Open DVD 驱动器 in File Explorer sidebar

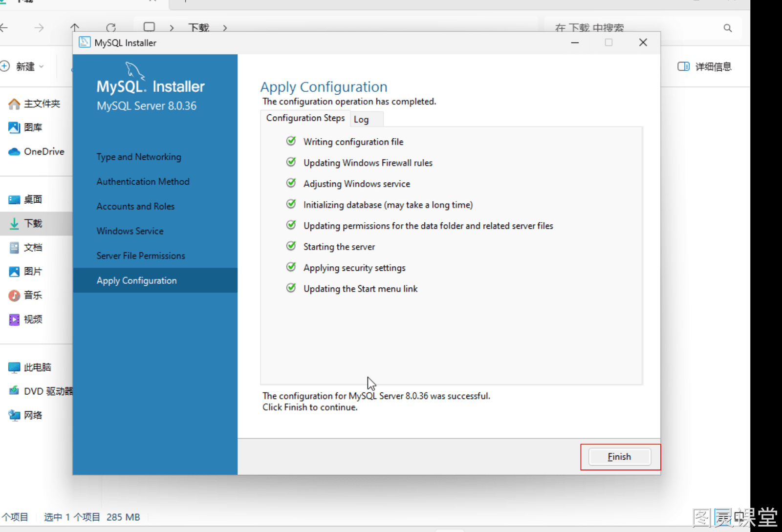tap(40, 391)
